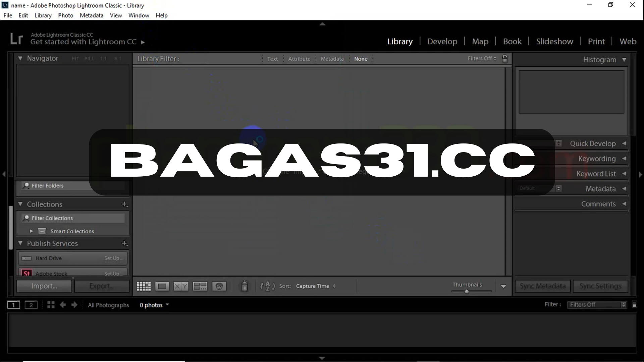
Task: Set Navigator zoom to FILL
Action: click(90, 58)
